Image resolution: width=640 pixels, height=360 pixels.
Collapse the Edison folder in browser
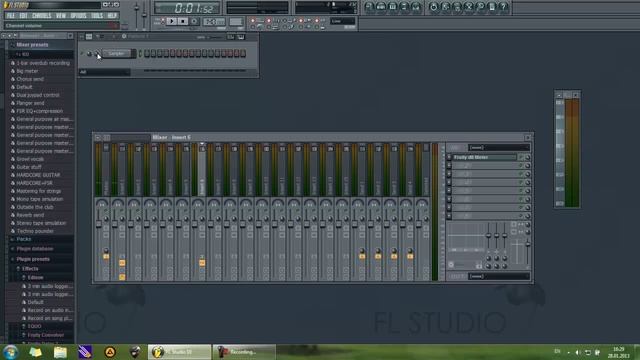click(35, 278)
